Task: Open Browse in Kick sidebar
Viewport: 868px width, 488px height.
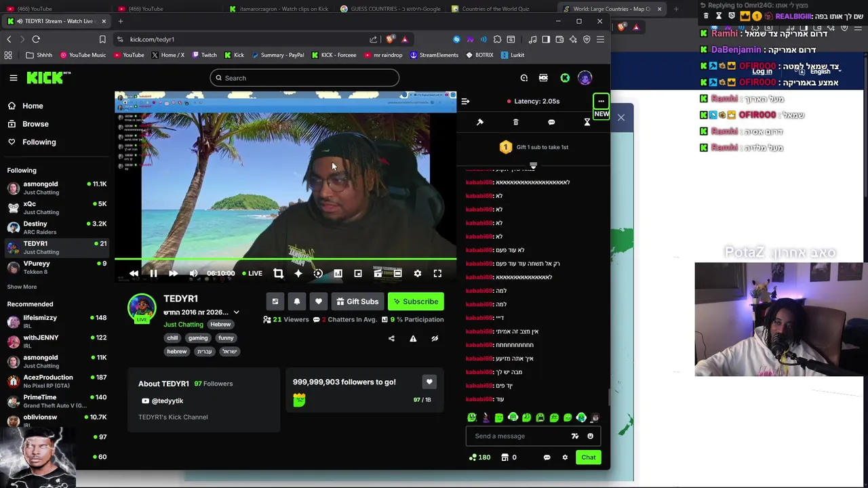Action: point(35,124)
